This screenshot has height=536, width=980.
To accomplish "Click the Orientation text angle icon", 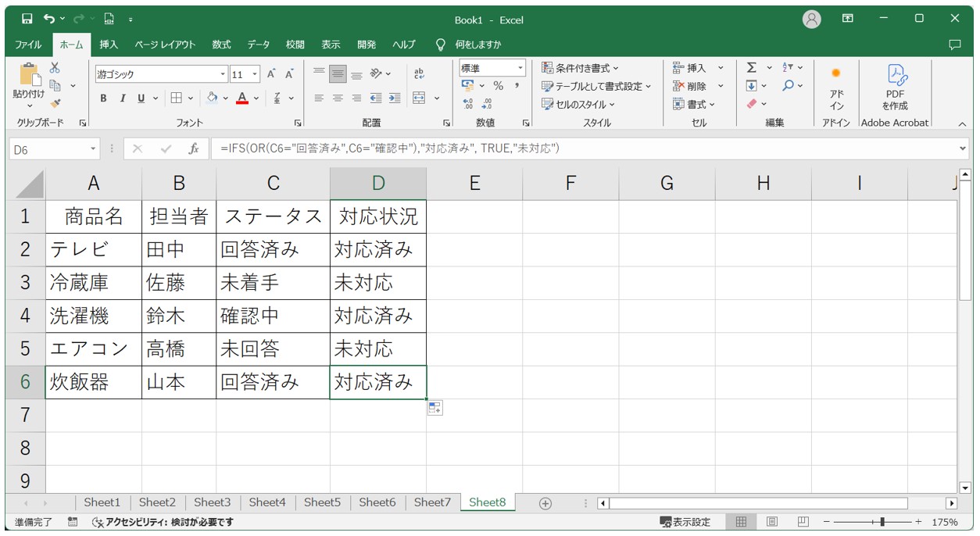I will [377, 74].
